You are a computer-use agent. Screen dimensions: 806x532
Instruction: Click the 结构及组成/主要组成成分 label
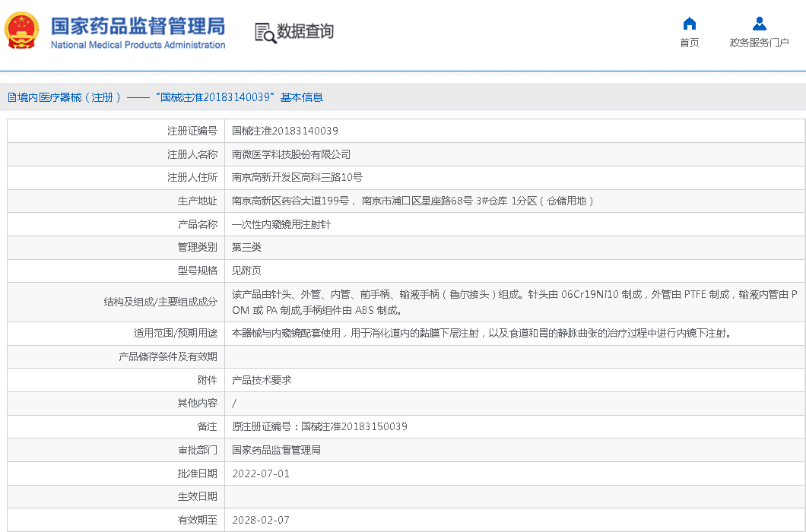[160, 302]
